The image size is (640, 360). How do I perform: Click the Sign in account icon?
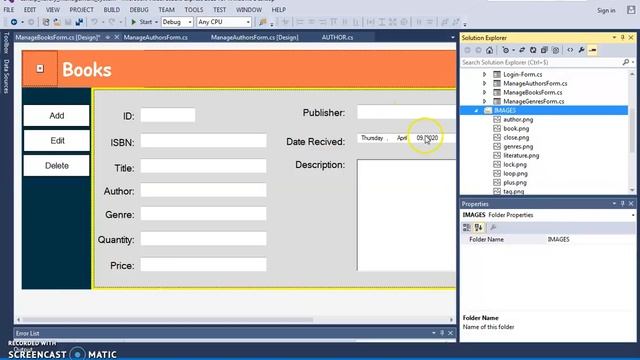(x=631, y=10)
